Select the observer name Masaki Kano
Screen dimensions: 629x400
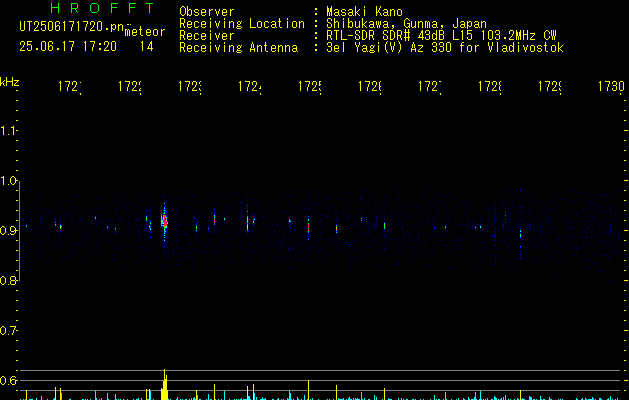click(x=364, y=11)
